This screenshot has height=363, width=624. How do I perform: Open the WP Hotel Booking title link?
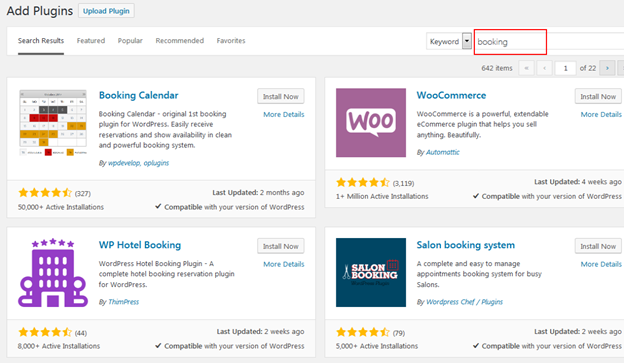click(140, 245)
